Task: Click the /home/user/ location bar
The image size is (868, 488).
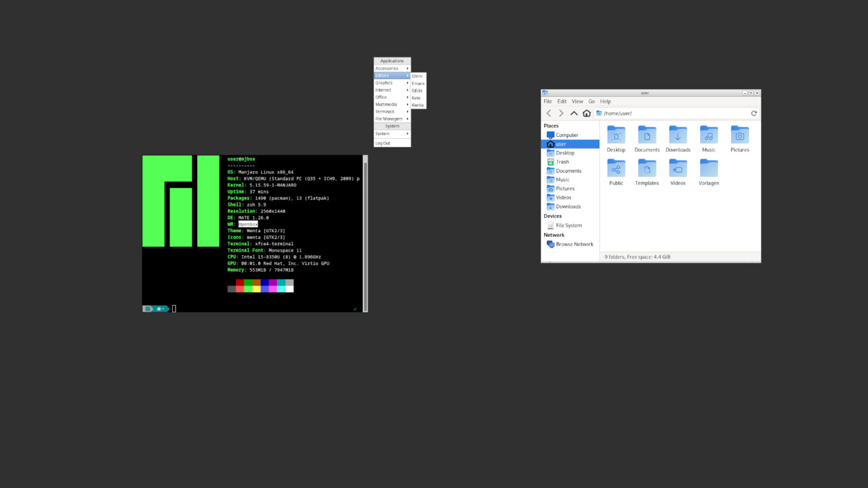Action: 619,113
